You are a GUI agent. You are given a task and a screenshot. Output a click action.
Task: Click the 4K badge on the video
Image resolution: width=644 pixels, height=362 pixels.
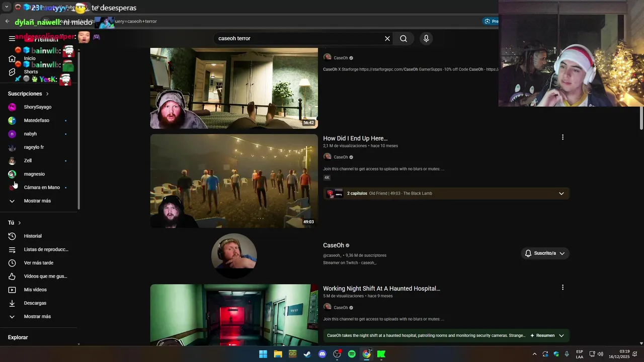[x=327, y=177]
